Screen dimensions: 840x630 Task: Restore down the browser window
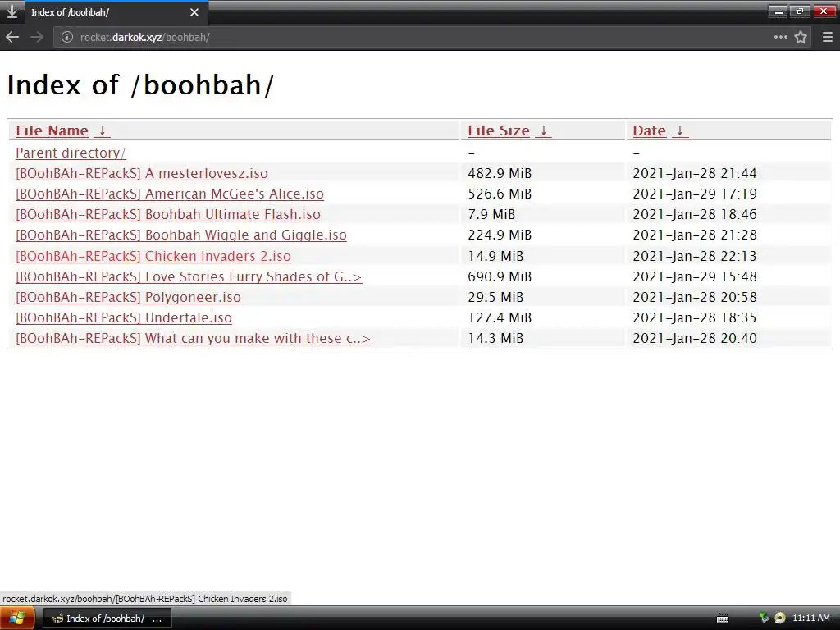[x=800, y=11]
